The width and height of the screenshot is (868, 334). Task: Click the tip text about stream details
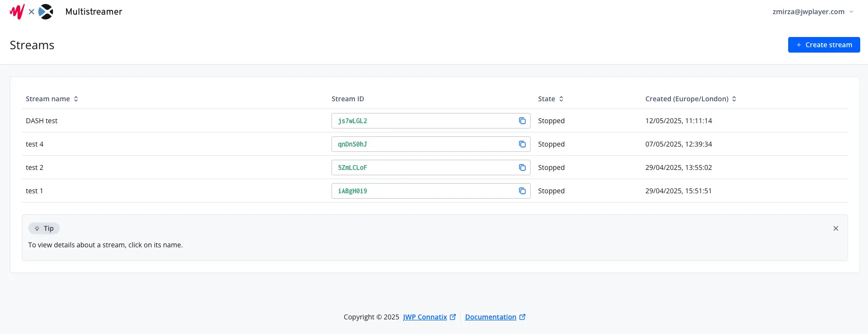pyautogui.click(x=106, y=245)
